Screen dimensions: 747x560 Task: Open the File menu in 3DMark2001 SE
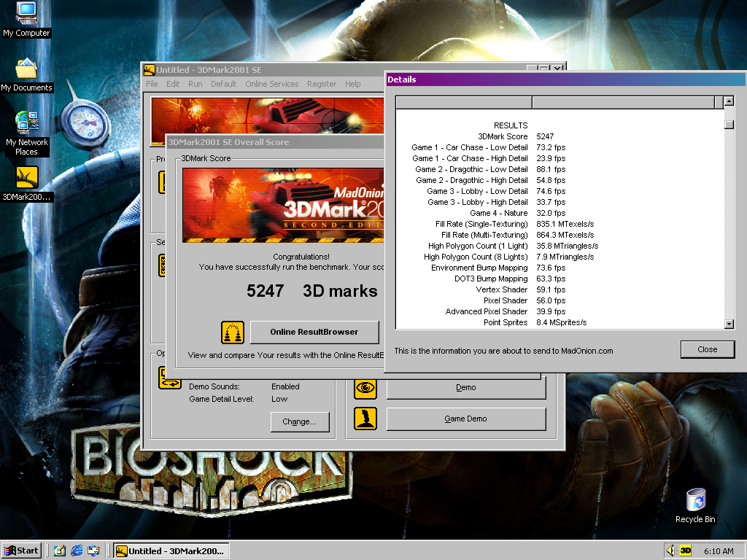coord(152,84)
